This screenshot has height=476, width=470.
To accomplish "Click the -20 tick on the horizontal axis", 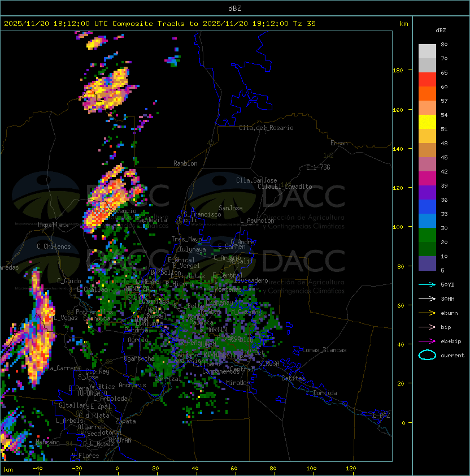I will [x=77, y=469].
